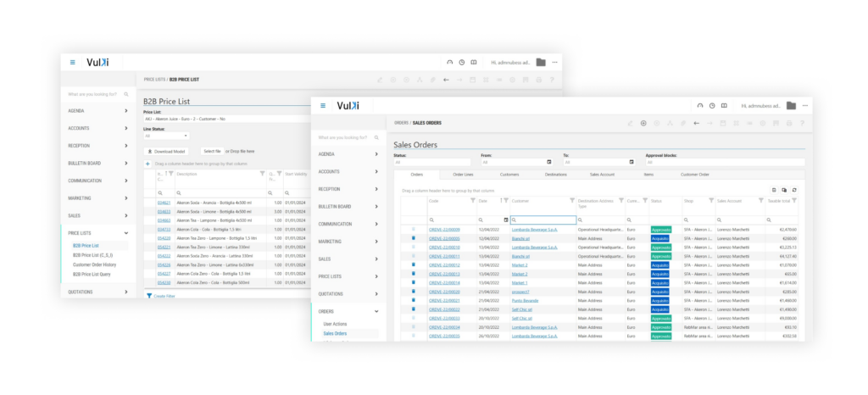Click the Download Model button

(167, 151)
